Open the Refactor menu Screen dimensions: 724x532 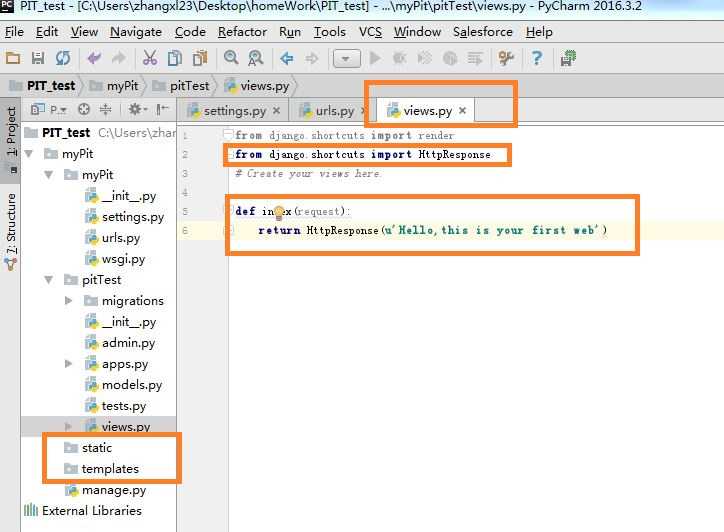pos(242,32)
